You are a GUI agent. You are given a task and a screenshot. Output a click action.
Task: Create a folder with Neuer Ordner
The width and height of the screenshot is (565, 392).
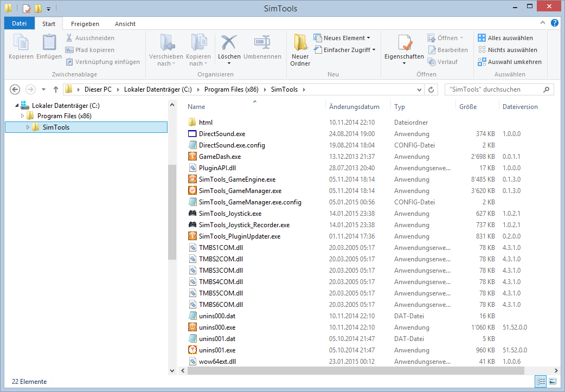[300, 50]
